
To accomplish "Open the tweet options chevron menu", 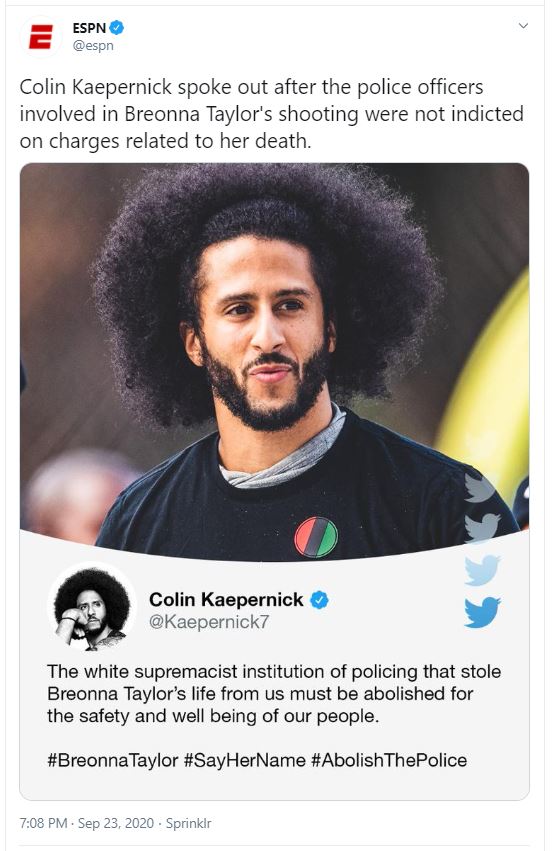I will coord(523,26).
